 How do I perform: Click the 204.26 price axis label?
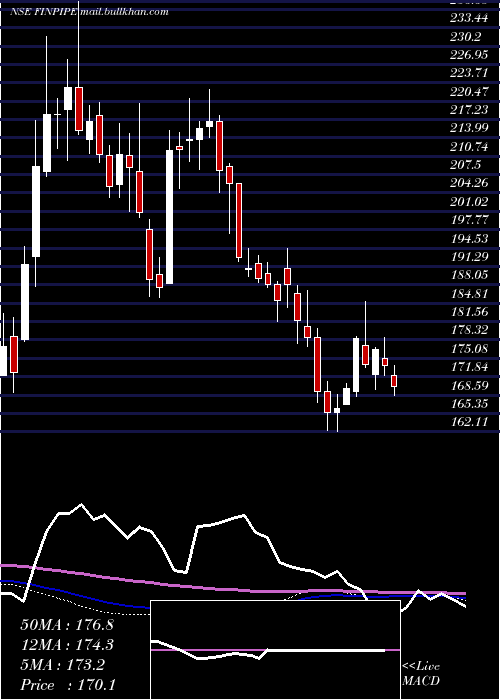click(x=468, y=183)
